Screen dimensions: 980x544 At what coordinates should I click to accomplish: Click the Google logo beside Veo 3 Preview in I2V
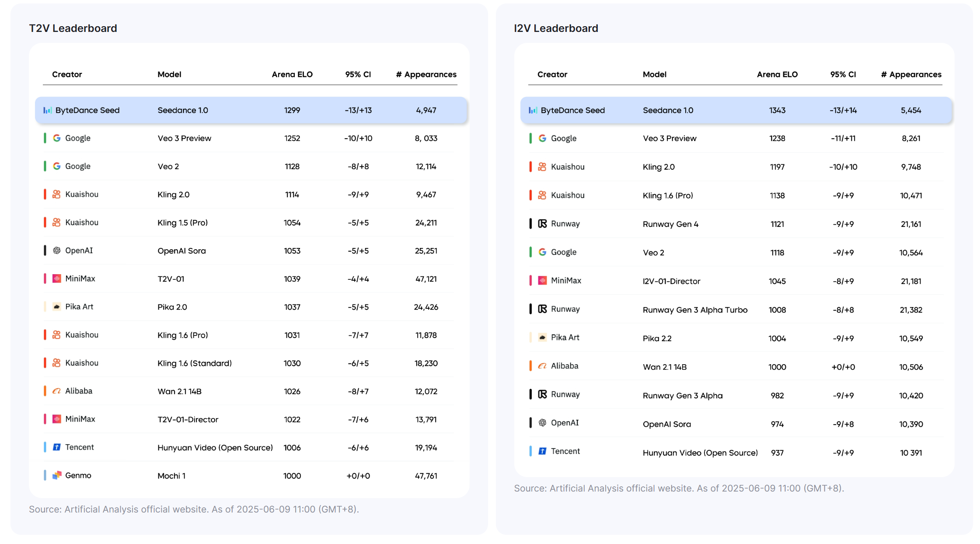tap(542, 138)
